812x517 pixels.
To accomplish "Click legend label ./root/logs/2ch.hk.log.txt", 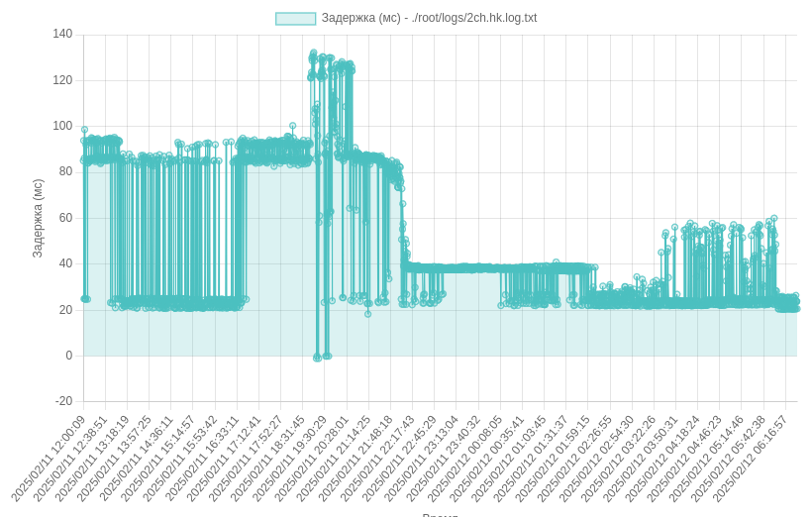I will click(x=474, y=18).
